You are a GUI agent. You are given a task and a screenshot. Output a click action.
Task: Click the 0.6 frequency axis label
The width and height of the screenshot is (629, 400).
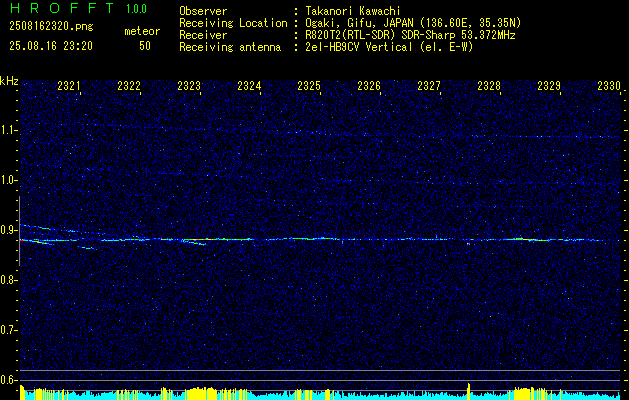point(9,380)
